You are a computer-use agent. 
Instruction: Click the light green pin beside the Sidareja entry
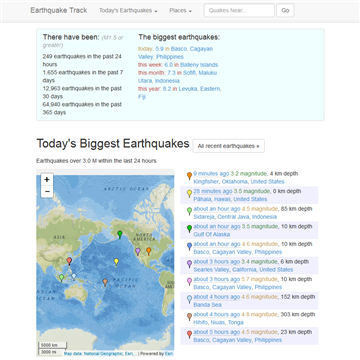pyautogui.click(x=189, y=211)
